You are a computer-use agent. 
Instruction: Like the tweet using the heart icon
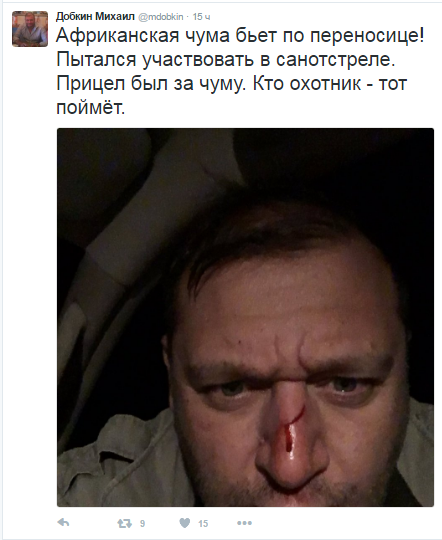point(185,523)
